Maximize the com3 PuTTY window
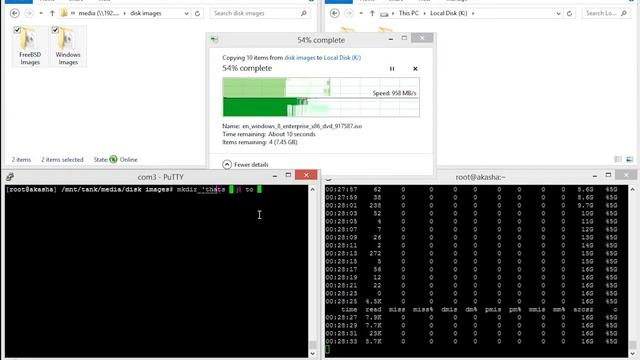This screenshot has height=360, width=640. [288, 175]
